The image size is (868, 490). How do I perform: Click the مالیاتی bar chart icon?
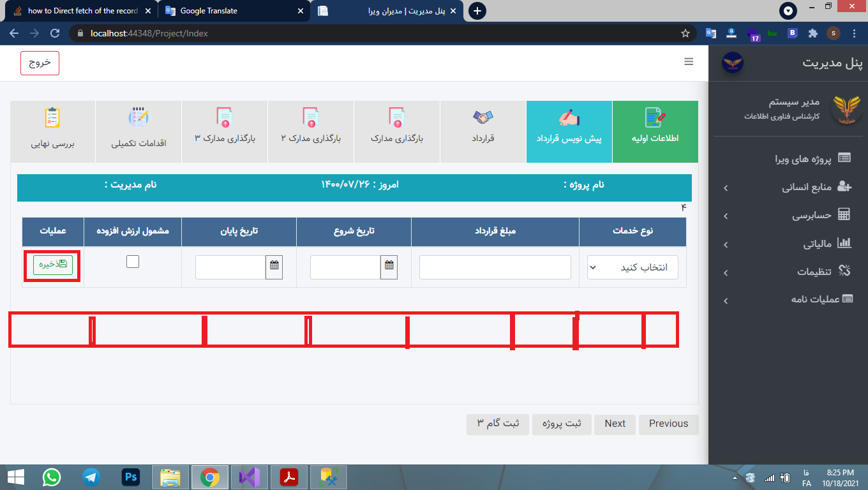(844, 243)
